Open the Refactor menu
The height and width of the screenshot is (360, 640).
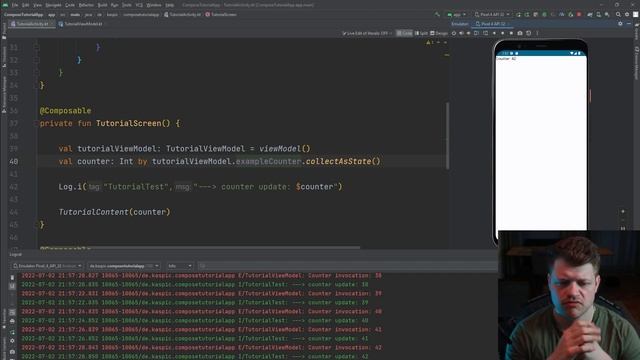(x=86, y=5)
